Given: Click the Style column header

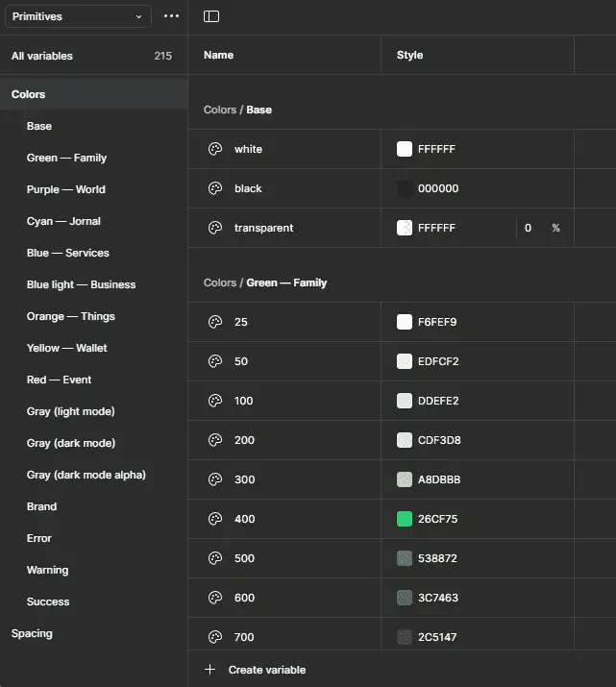Looking at the screenshot, I should (409, 55).
